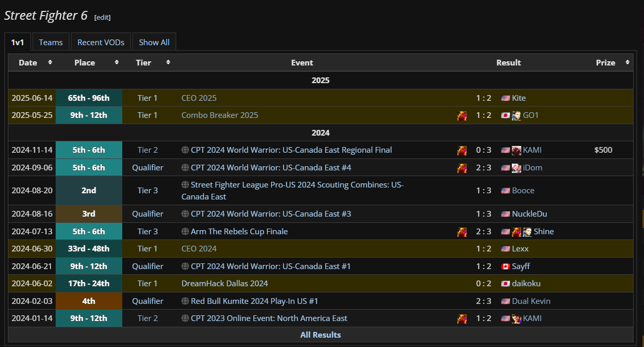The height and width of the screenshot is (347, 644).
Task: Click the character portrait immediately left of Shine's name
Action: click(x=527, y=232)
